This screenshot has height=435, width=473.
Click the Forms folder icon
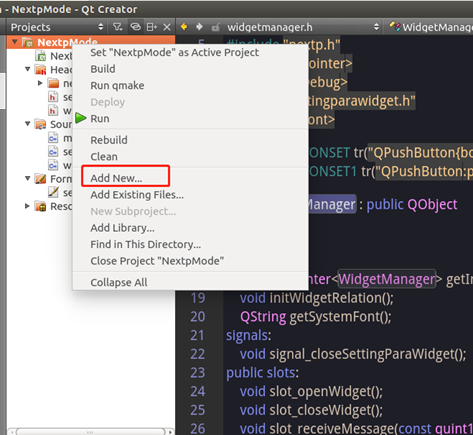tap(41, 179)
